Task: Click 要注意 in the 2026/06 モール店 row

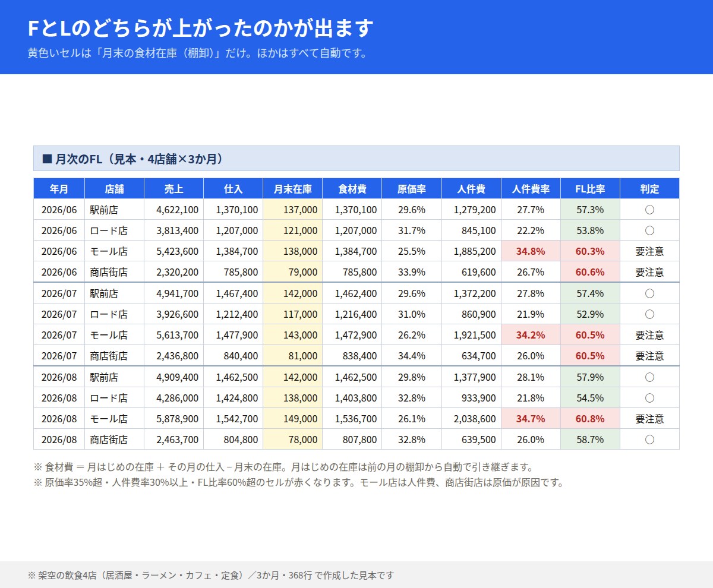Action: (x=649, y=251)
